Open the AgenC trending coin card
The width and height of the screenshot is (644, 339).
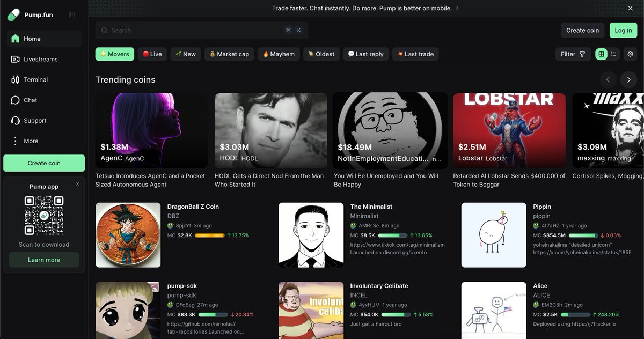[x=151, y=130]
